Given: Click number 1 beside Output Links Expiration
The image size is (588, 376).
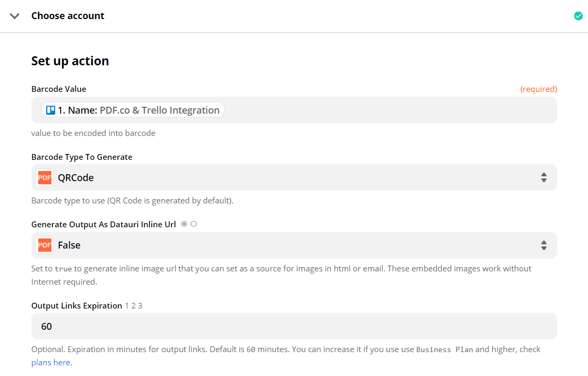Looking at the screenshot, I should coord(126,305).
